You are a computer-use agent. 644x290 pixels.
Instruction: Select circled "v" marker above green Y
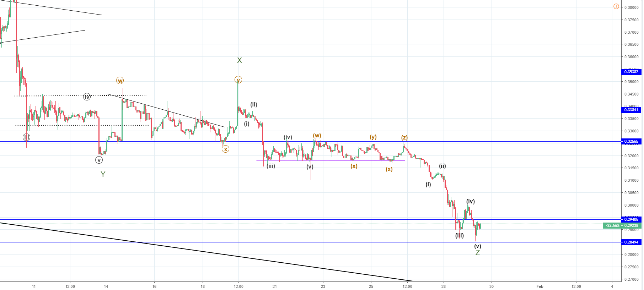(99, 160)
